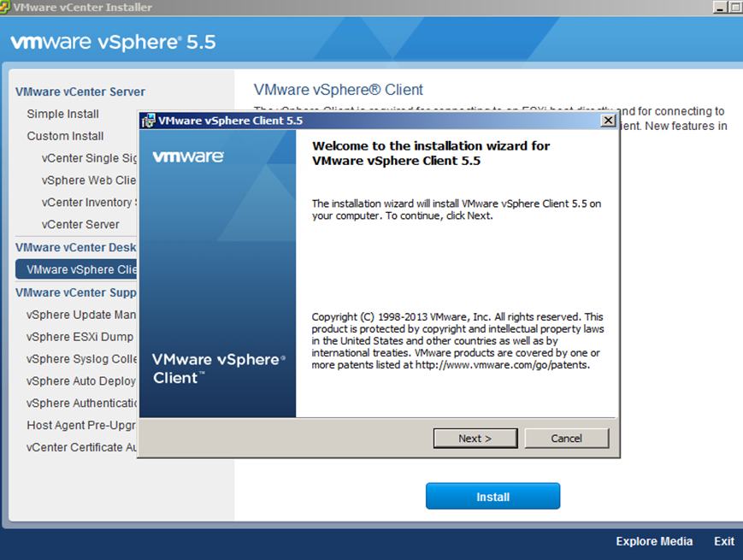This screenshot has width=743, height=560.
Task: Select Custom Install in the sidebar
Action: [x=65, y=136]
